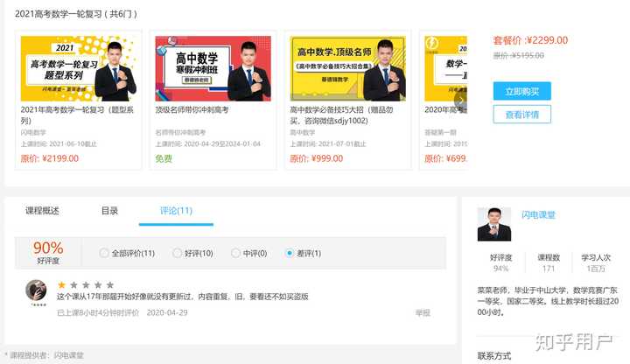
Task: Click 闪电数学 category under first course
Action: pyautogui.click(x=33, y=132)
